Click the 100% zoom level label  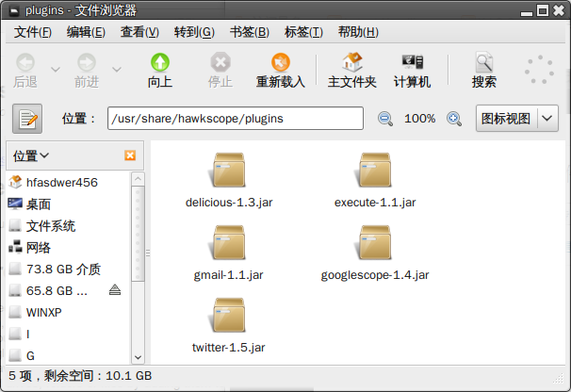pos(419,119)
